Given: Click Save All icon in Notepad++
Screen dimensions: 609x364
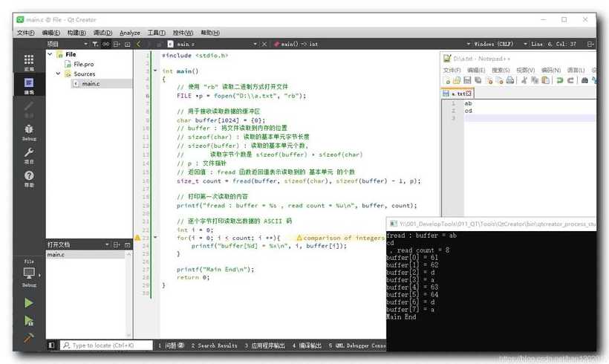Looking at the screenshot, I should point(478,80).
